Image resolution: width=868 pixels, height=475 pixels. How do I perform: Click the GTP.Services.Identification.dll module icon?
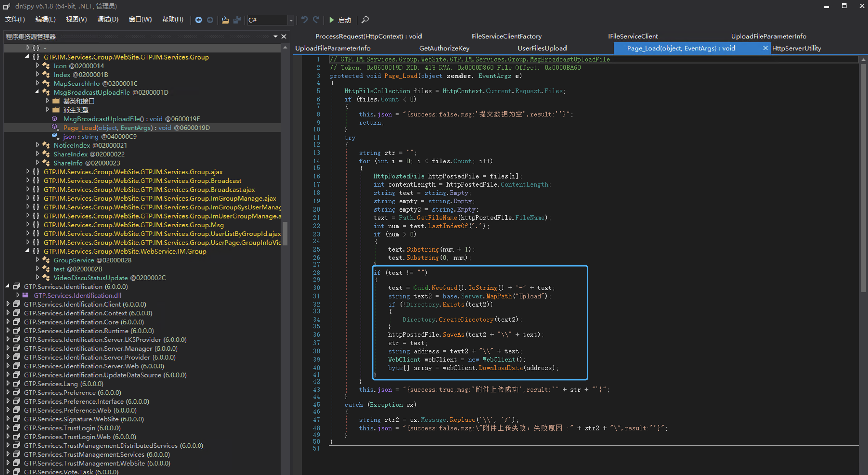tap(25, 295)
